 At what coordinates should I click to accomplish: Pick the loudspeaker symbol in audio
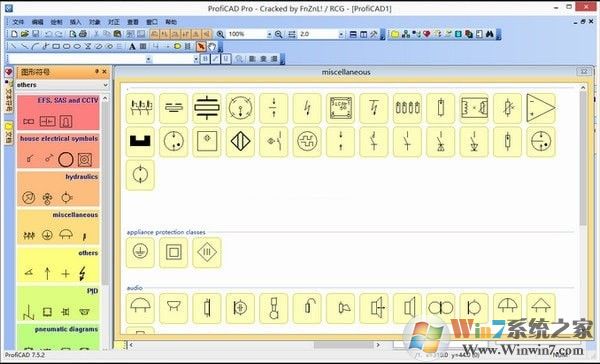coord(407,308)
